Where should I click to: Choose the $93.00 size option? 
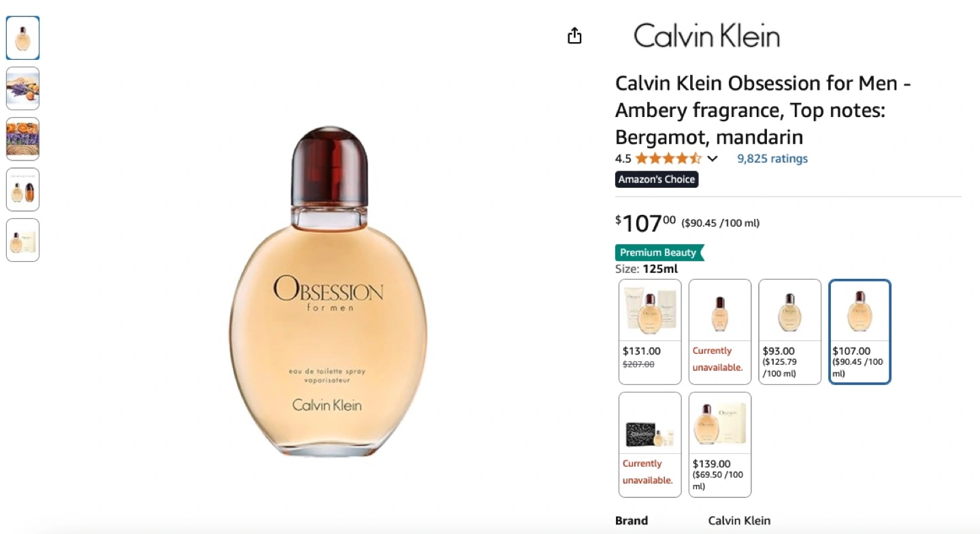click(x=790, y=332)
